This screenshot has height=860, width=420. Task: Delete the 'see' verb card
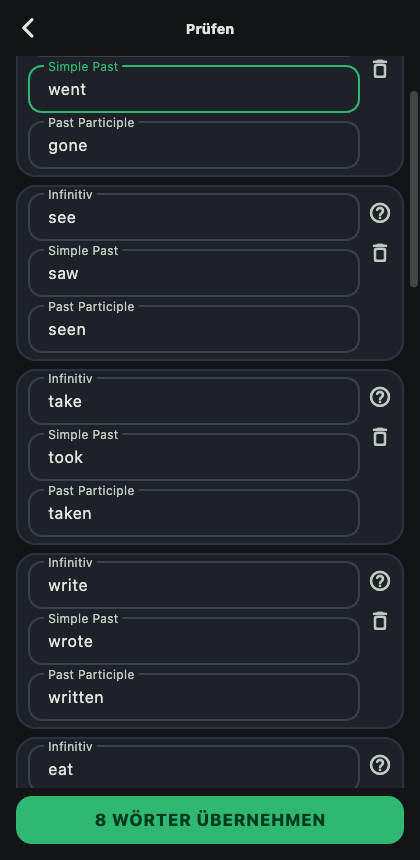[380, 253]
